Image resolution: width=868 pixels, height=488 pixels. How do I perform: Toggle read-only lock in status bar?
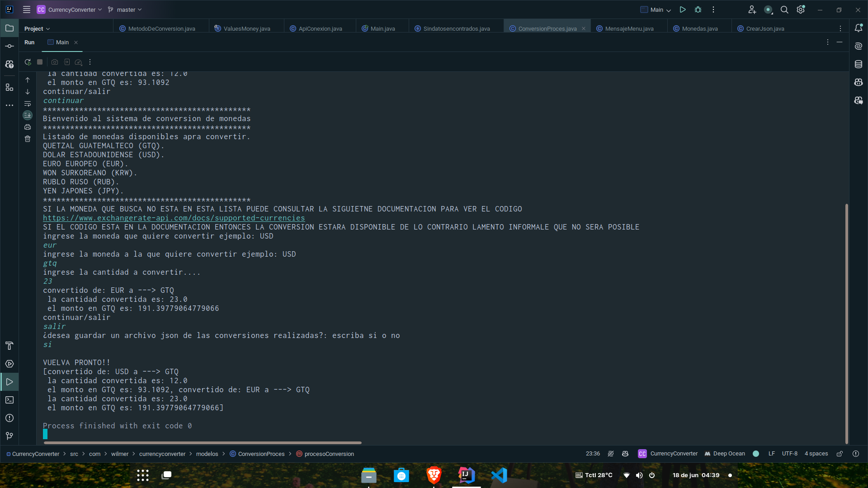pos(840,454)
